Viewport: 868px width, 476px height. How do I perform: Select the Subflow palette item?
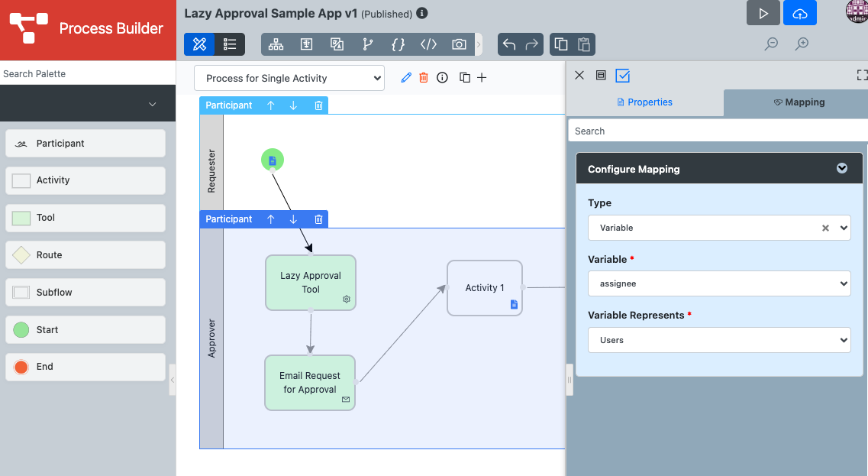pyautogui.click(x=86, y=293)
